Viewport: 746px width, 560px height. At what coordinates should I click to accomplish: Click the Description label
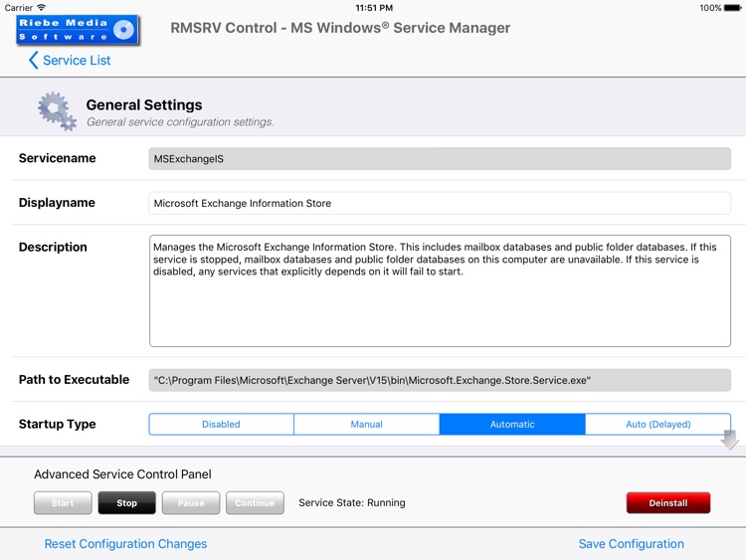[53, 247]
